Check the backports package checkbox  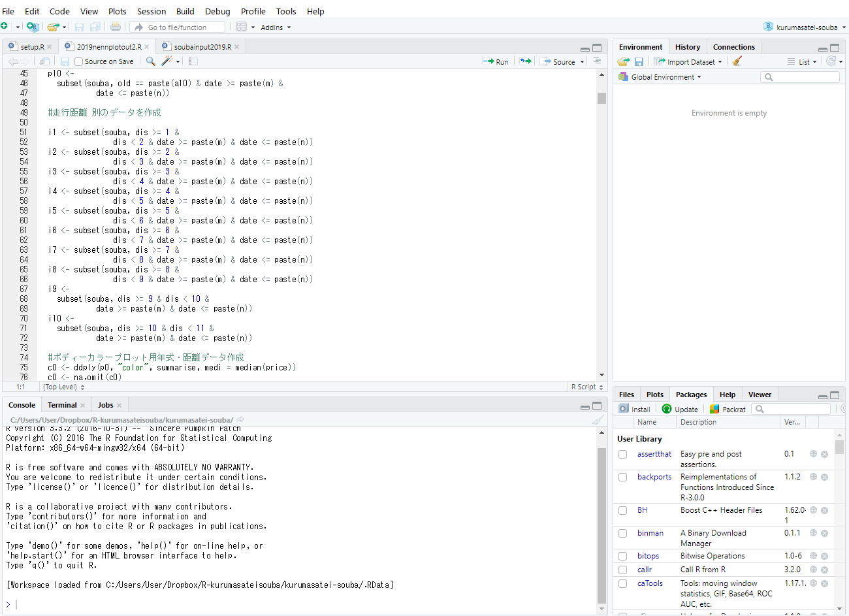pos(623,477)
